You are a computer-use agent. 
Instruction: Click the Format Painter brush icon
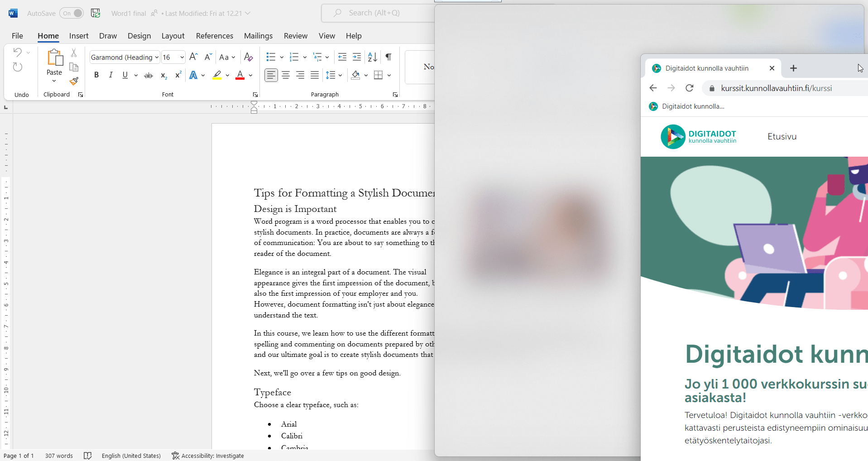point(74,81)
